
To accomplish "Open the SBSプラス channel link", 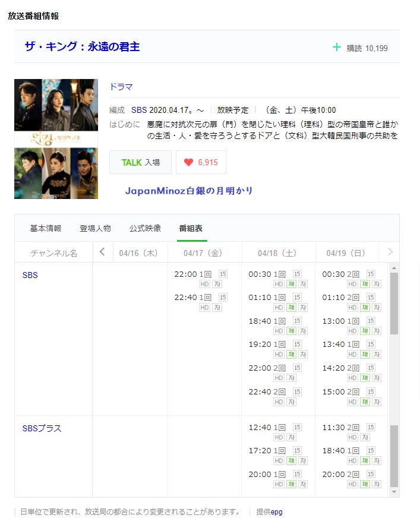I will (42, 428).
